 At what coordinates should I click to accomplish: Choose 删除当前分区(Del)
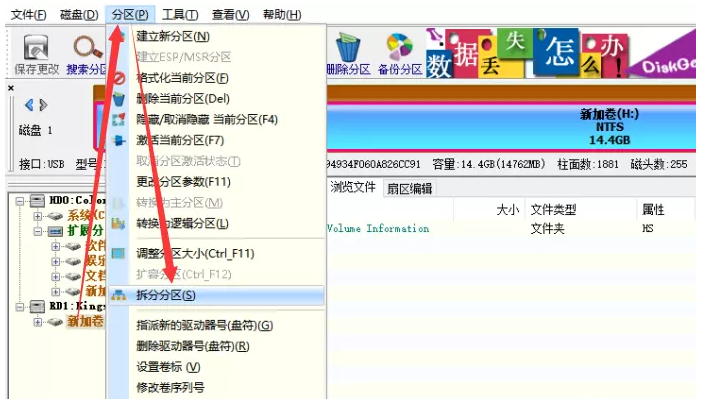217,99
